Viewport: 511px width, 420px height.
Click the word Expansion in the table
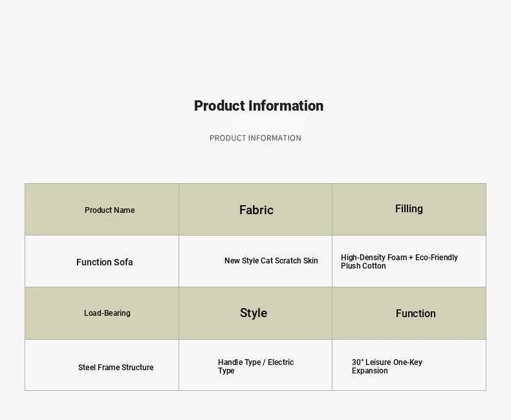[369, 371]
